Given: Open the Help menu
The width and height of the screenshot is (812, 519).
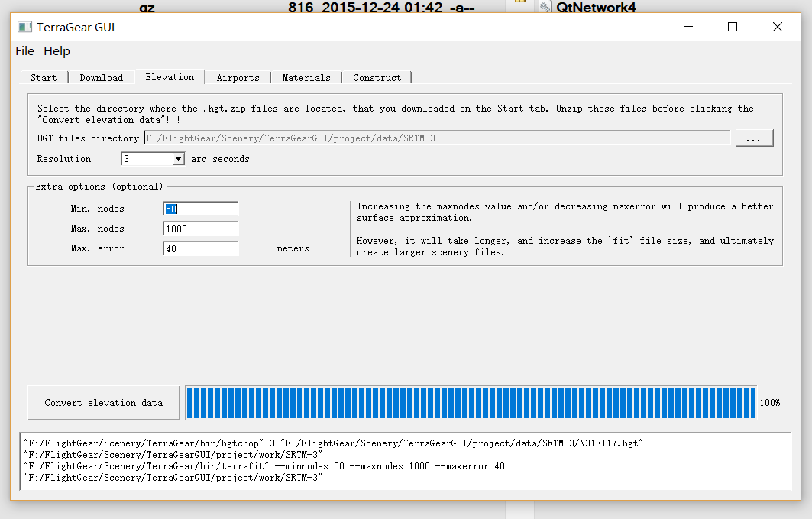Looking at the screenshot, I should click(x=57, y=50).
